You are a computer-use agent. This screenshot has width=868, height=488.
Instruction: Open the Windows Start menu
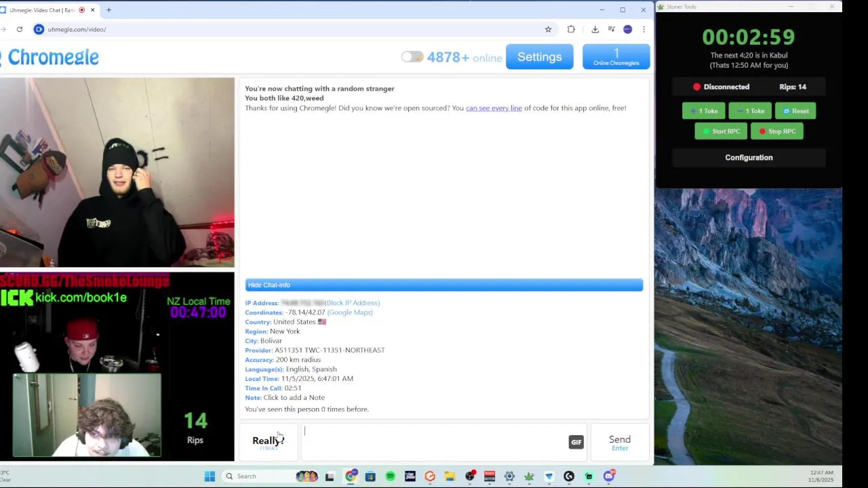click(x=210, y=476)
